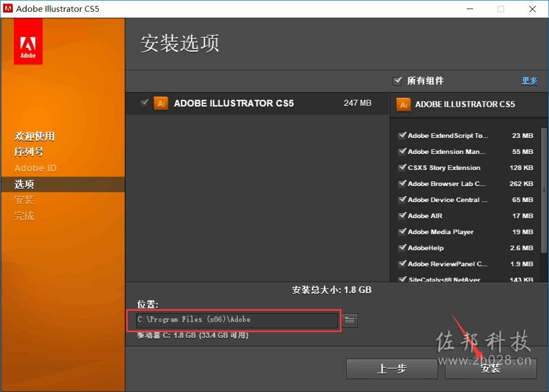The image size is (549, 392).
Task: Click the ADOBE ILLUSTRATOR CS5 product row title
Action: point(234,103)
